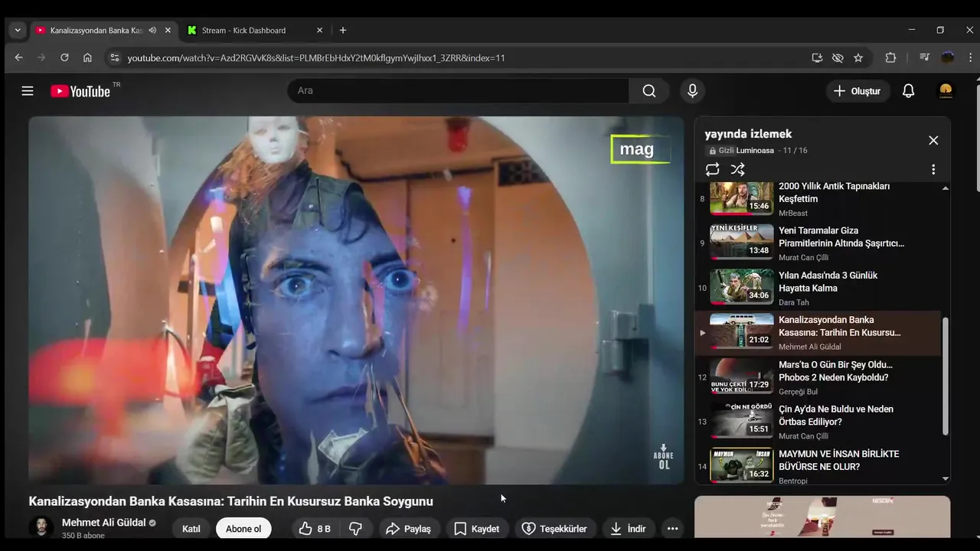This screenshot has height=551, width=980.
Task: Download the video with İndir
Action: [628, 529]
